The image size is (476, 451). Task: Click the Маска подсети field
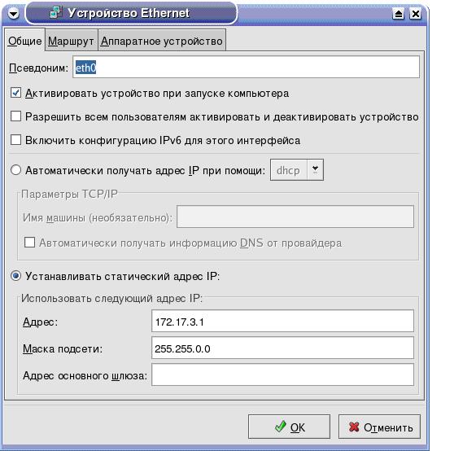point(282,348)
